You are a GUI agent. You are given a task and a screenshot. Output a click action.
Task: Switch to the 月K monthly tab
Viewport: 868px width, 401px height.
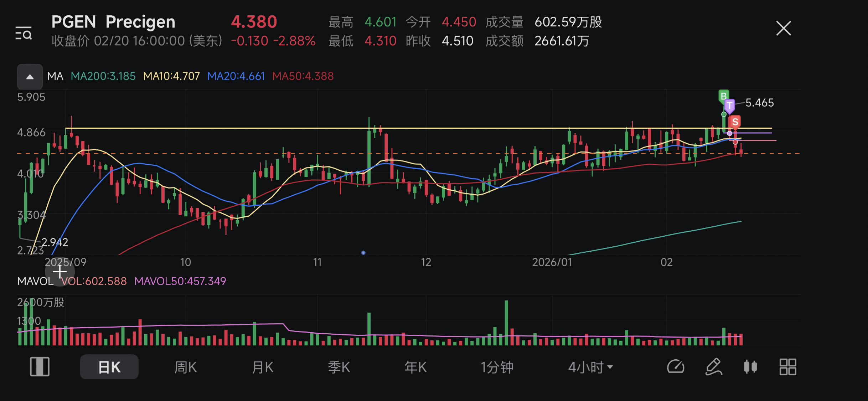coord(263,367)
